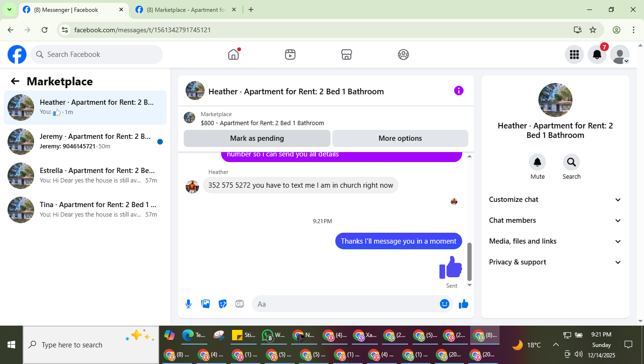The width and height of the screenshot is (644, 364).
Task: Click Heather's name in the chat header
Action: coord(296,91)
